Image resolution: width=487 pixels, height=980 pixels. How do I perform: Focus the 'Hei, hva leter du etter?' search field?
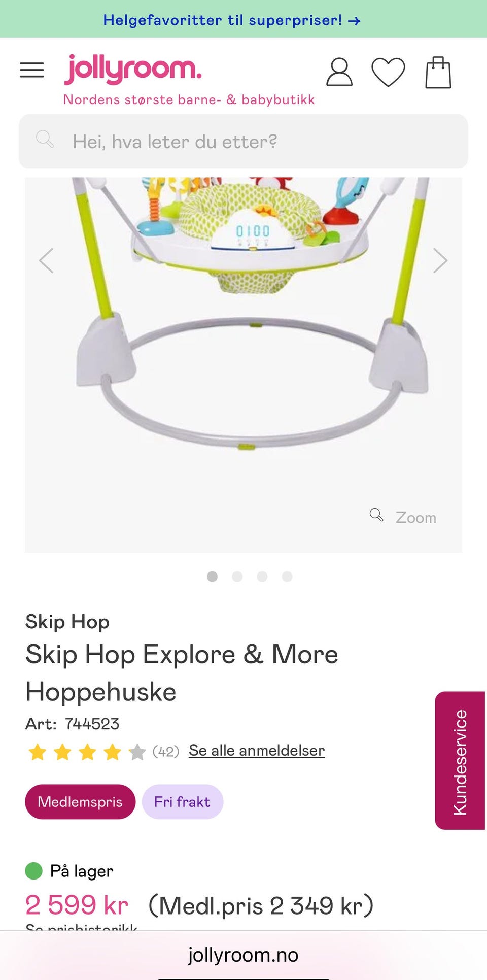click(x=243, y=141)
